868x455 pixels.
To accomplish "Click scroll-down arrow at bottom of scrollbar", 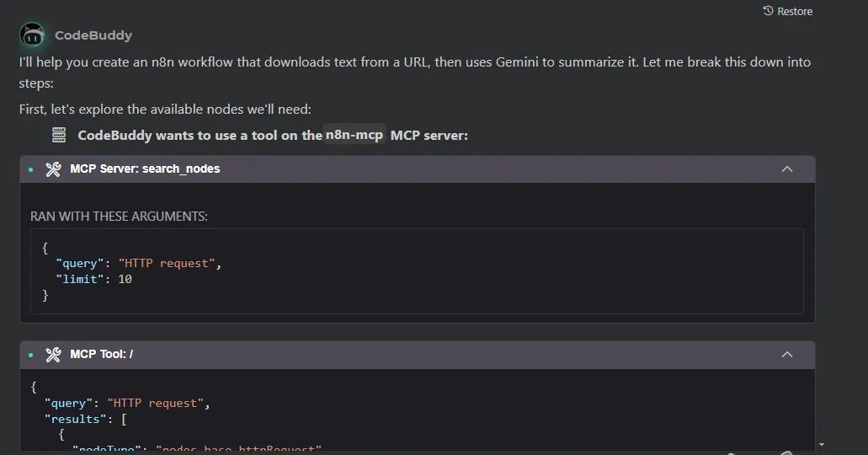I will (x=822, y=444).
